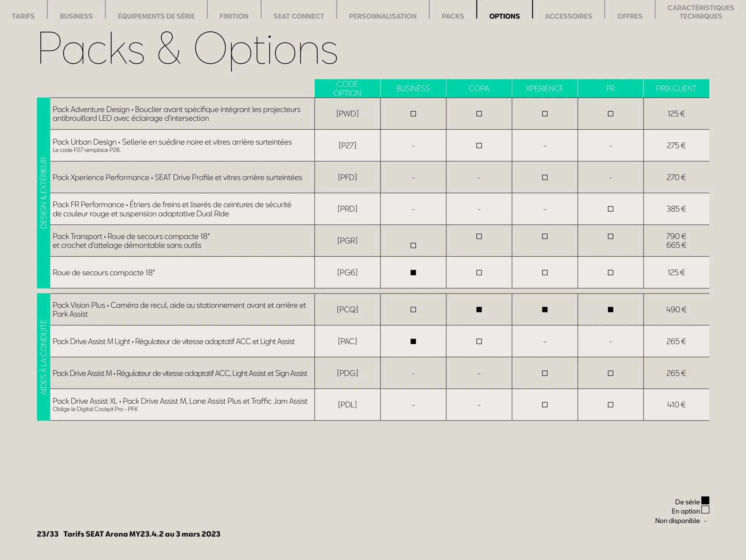Click Pack Vision Plus option box under Business
746x560 pixels.
(413, 310)
